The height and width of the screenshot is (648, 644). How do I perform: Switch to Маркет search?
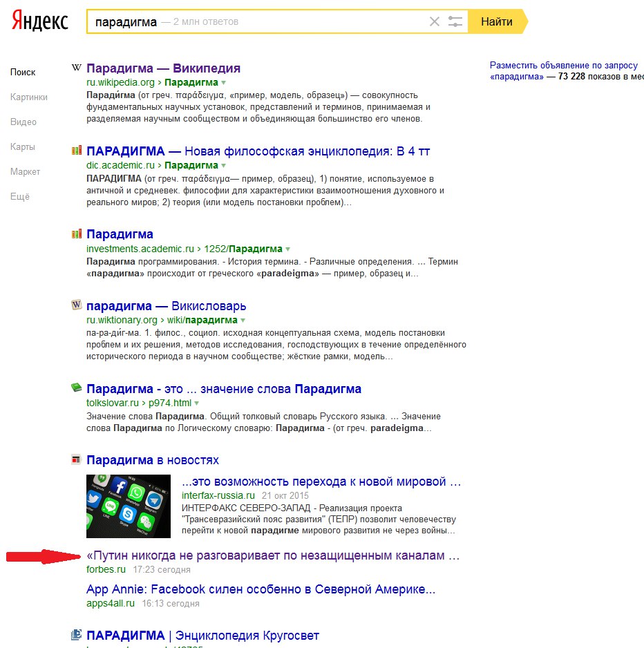coord(25,171)
